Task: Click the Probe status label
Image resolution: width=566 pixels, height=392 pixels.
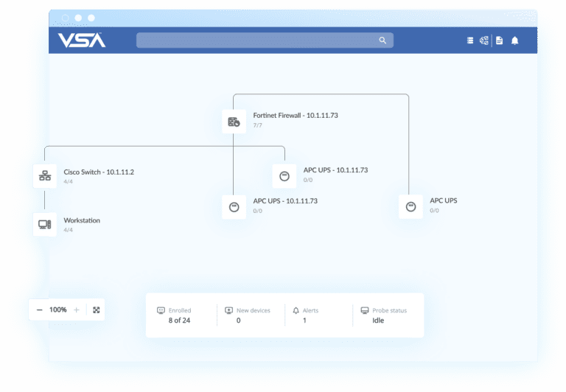Action: coord(389,310)
